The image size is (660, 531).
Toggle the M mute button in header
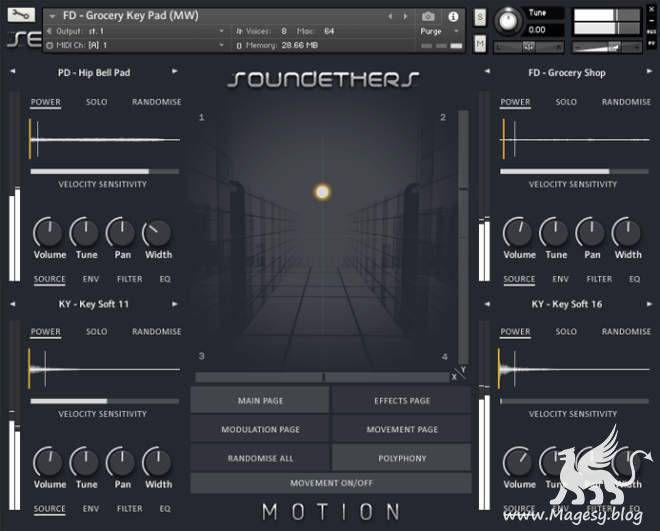(x=480, y=44)
